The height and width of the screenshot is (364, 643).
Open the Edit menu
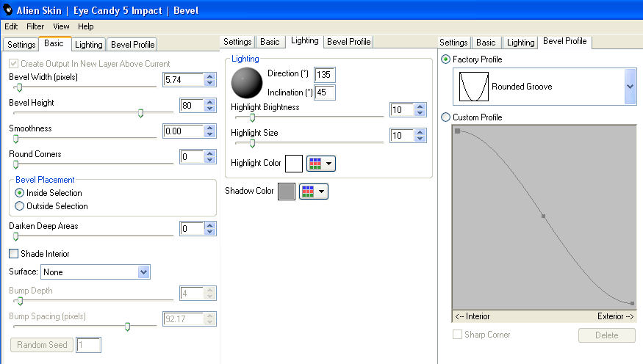pyautogui.click(x=11, y=26)
